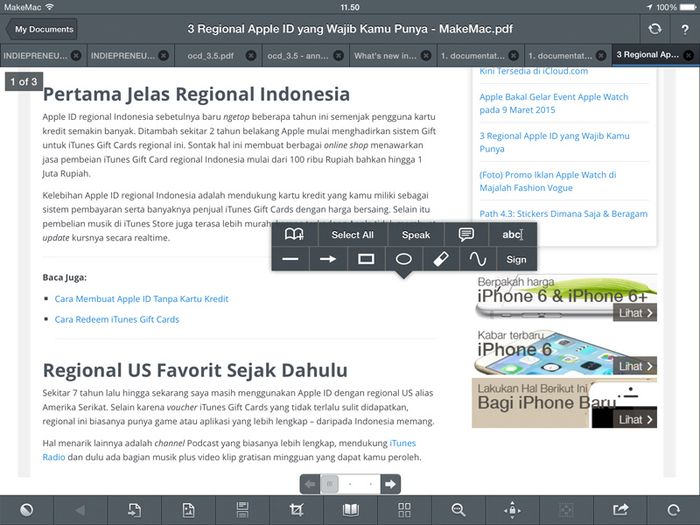The height and width of the screenshot is (525, 700).
Task: Toggle the scroll lock arrows icon
Action: tap(512, 510)
